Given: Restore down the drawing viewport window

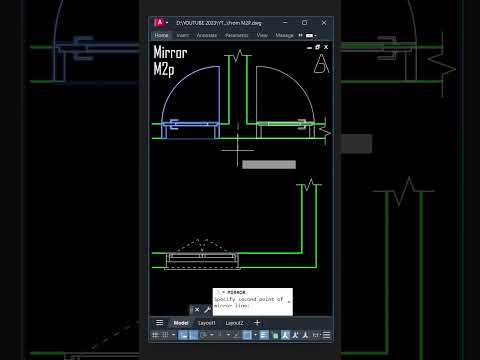Looking at the screenshot, I should click(318, 47).
